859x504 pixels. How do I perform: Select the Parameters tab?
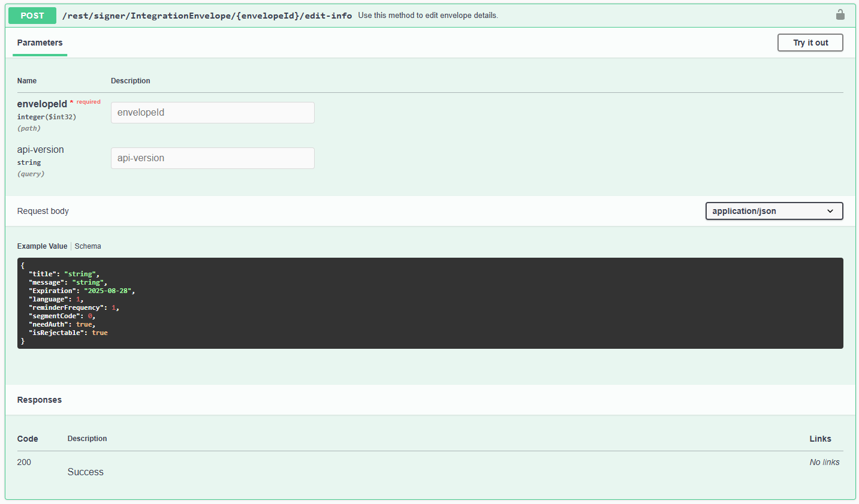[x=40, y=43]
